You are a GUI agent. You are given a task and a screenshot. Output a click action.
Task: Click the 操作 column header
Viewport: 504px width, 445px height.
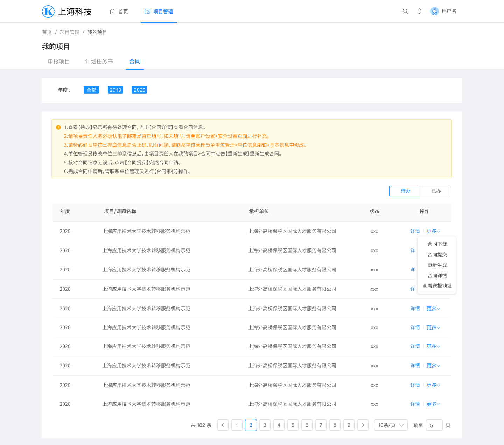pyautogui.click(x=425, y=211)
